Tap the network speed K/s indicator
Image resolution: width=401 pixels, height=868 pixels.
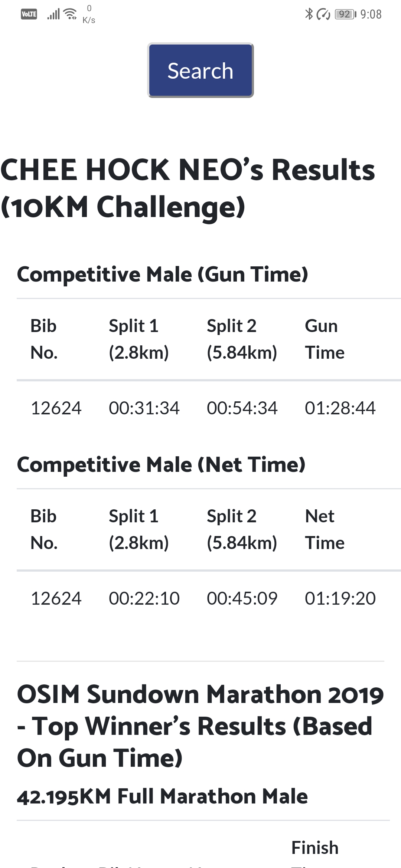[x=89, y=14]
